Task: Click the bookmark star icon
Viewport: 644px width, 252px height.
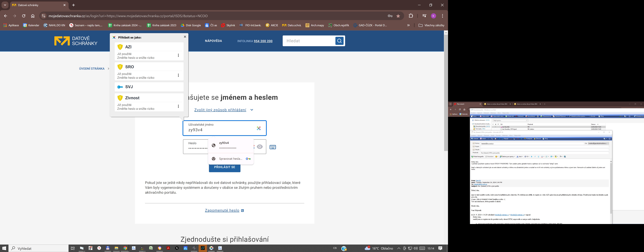Action: click(398, 16)
